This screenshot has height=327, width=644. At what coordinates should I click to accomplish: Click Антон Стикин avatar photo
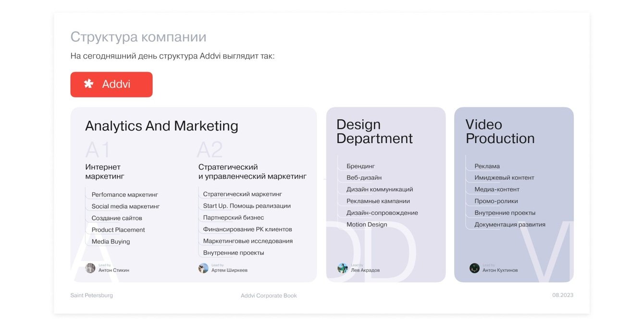point(90,268)
